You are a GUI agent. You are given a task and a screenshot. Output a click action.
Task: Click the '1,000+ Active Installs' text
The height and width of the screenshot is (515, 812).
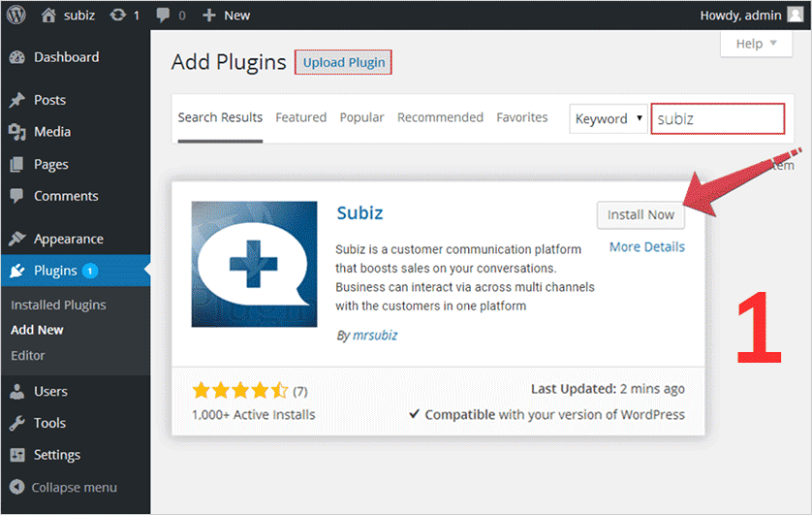(x=253, y=414)
